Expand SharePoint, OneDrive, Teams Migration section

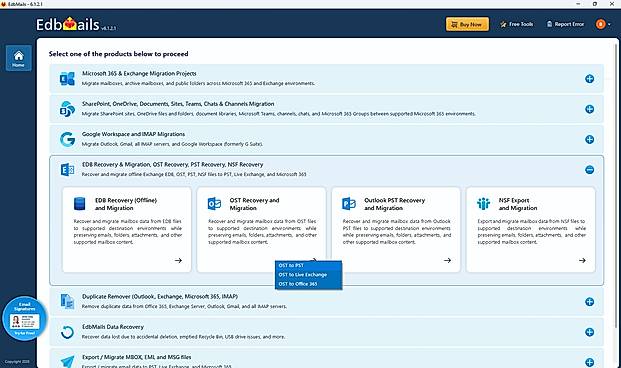tap(589, 109)
